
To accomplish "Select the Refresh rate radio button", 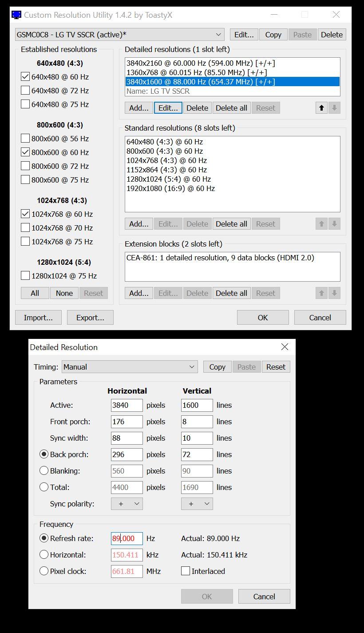I will 44,538.
